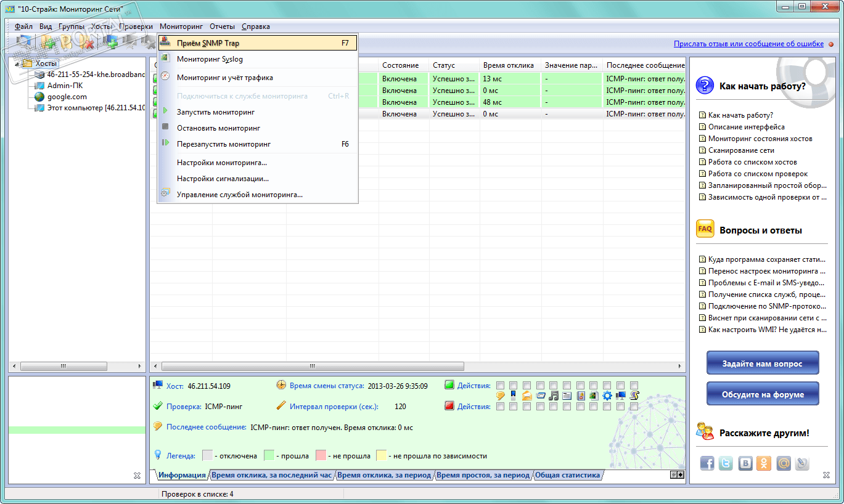844x504 pixels.
Task: Click the ruler icon near Интервал проверки
Action: coord(281,406)
